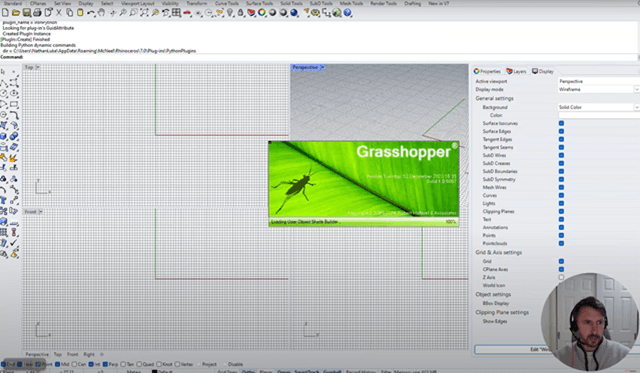Click the Edit Layers icon
The width and height of the screenshot is (640, 373).
pos(251,13)
